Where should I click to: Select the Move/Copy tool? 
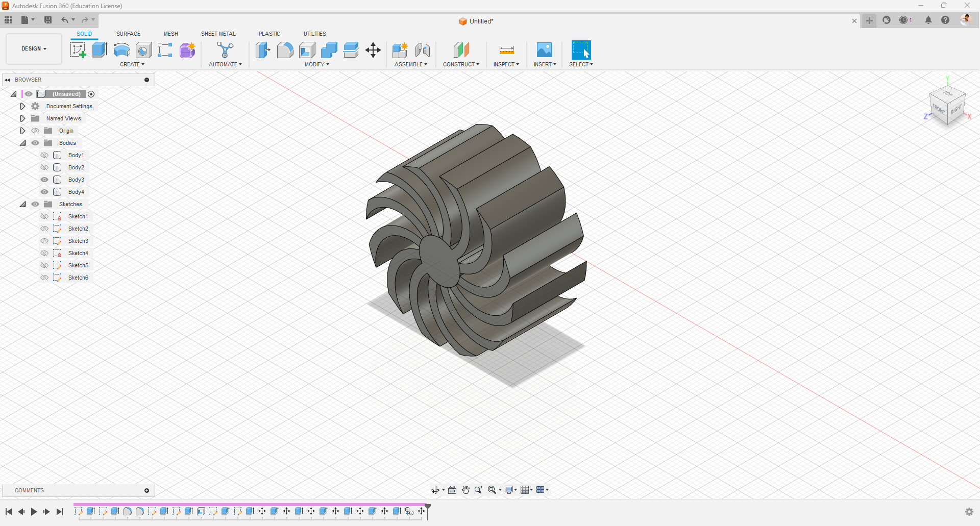pyautogui.click(x=373, y=50)
